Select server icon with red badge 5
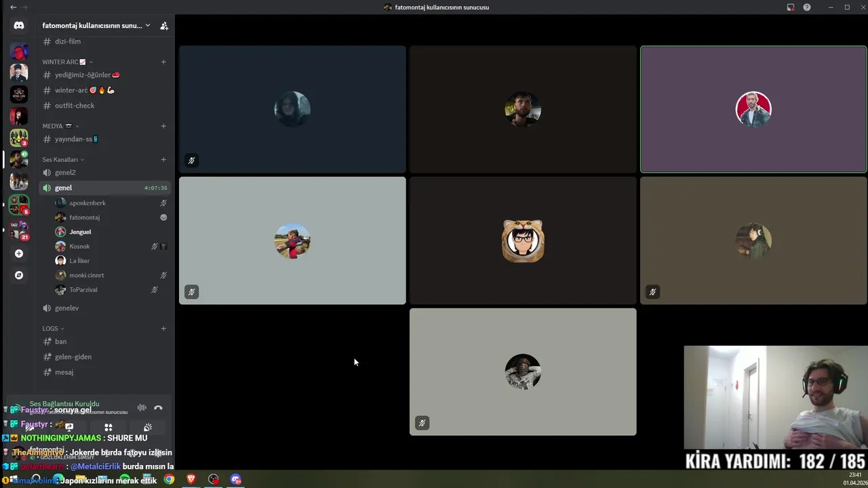 click(19, 204)
